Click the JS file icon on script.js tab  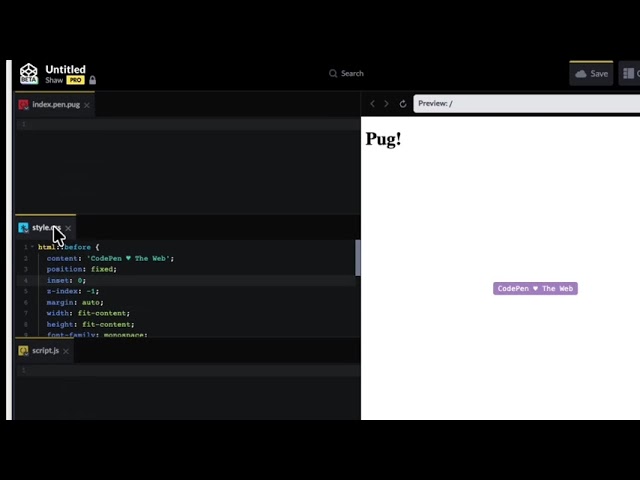pyautogui.click(x=23, y=351)
